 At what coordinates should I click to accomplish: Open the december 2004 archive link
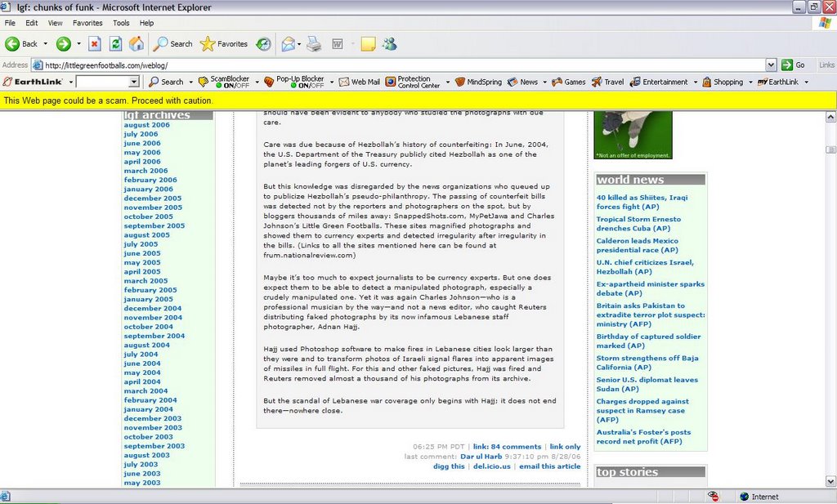[x=153, y=308]
